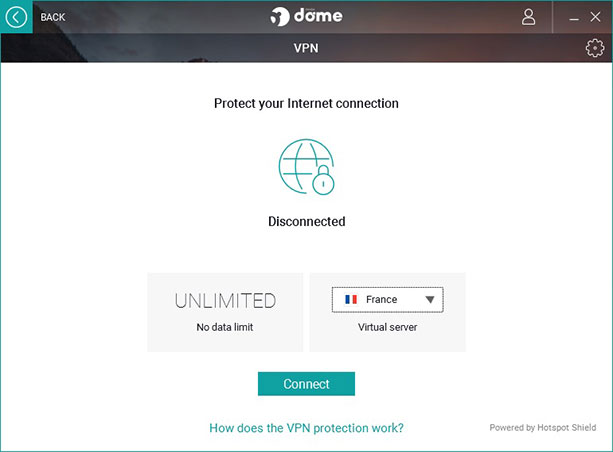Open the France server selection box
Image resolution: width=613 pixels, height=452 pixels.
[387, 300]
